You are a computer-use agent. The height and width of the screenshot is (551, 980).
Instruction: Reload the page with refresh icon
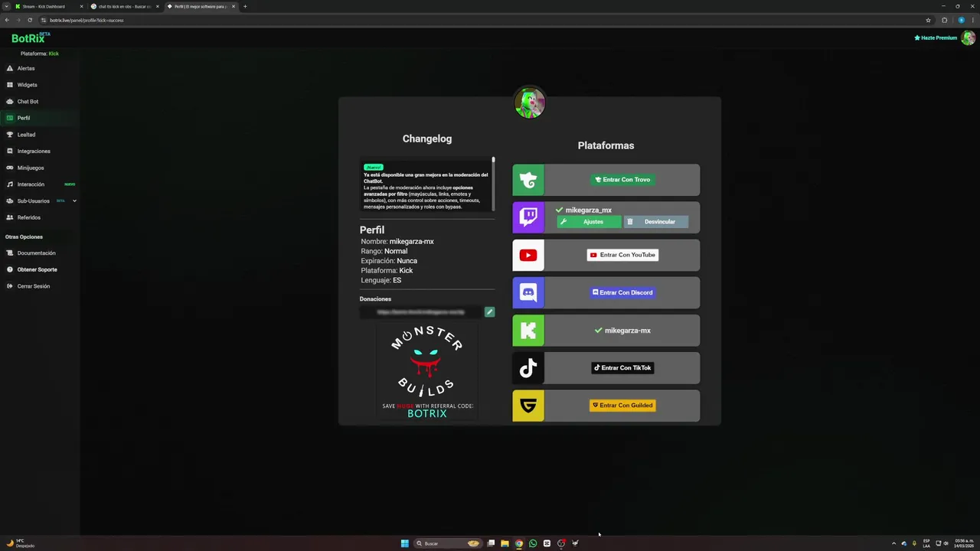point(30,20)
